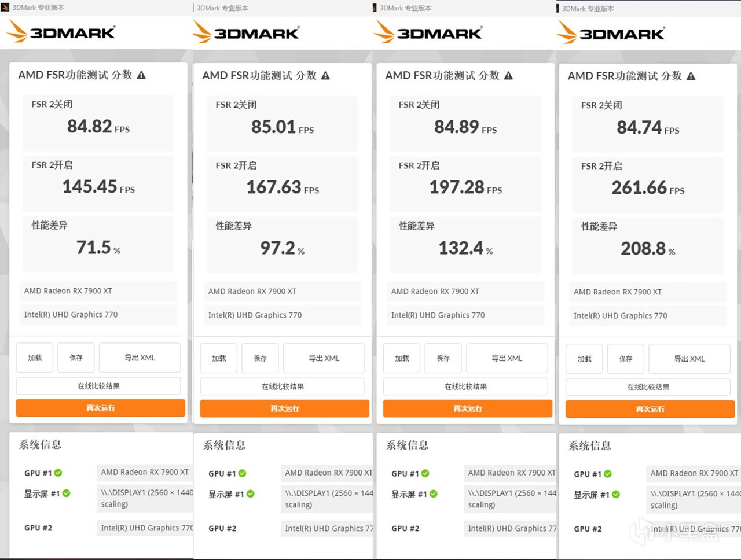The image size is (741, 560).
Task: Click the warning triangle in the 145.45 FPS window
Action: click(x=141, y=75)
